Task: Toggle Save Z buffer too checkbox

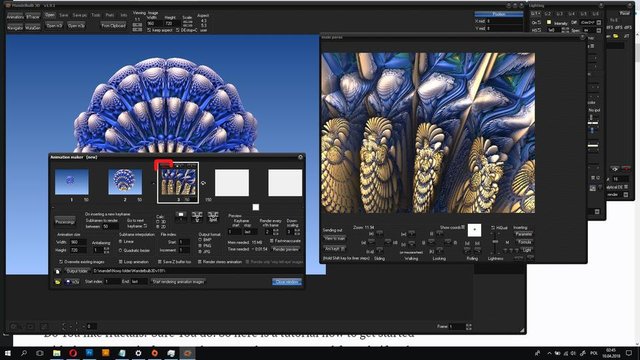Action: click(160, 262)
